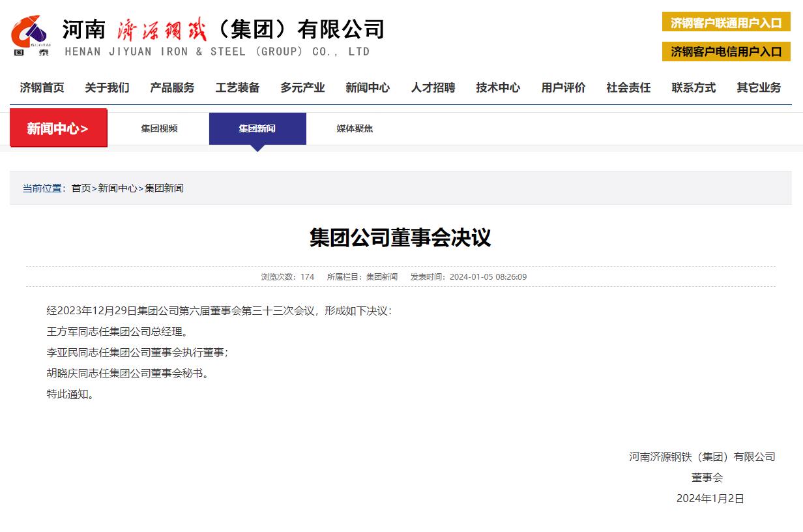803x532 pixels.
Task: Click 其它业务 in navigation bar
Action: point(759,87)
